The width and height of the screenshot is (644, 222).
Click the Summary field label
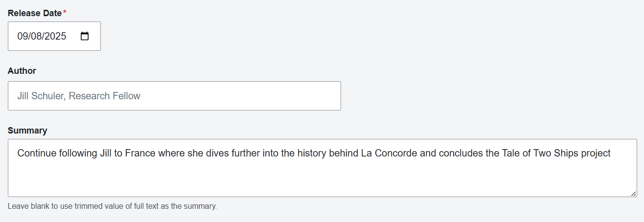tap(27, 131)
